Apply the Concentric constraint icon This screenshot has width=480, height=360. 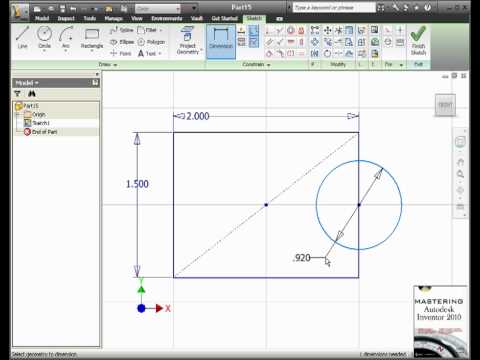[x=291, y=31]
